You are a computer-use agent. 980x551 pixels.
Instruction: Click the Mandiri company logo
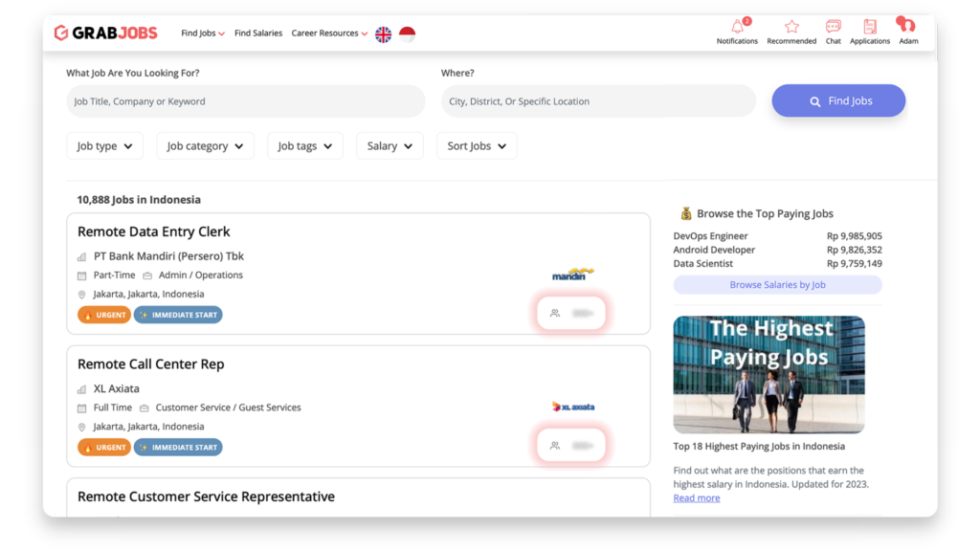click(x=572, y=275)
